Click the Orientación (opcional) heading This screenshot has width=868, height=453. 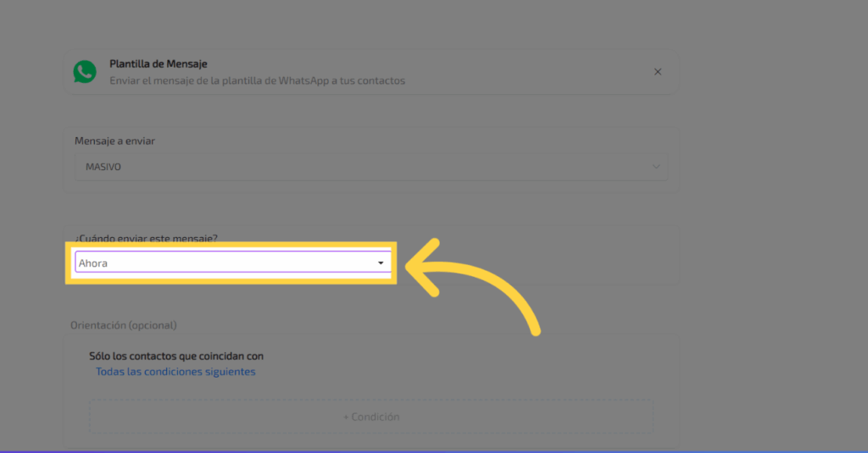(124, 325)
